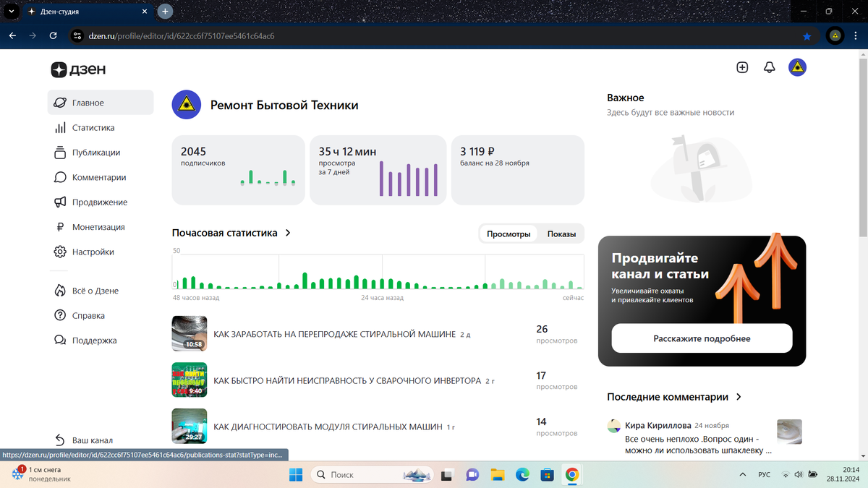Open the washing machine resale video thumbnail
This screenshot has height=488, width=868.
pyautogui.click(x=190, y=334)
